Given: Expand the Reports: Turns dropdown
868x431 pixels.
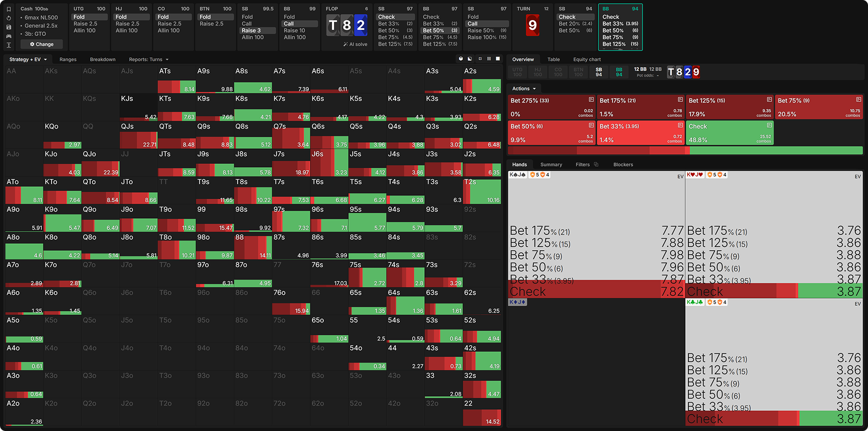Looking at the screenshot, I should click(149, 60).
